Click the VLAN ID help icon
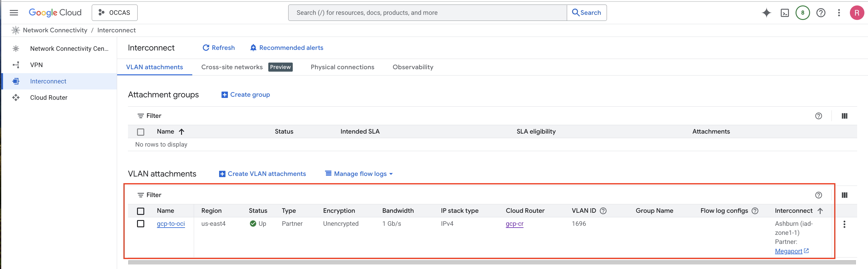 [x=603, y=211]
